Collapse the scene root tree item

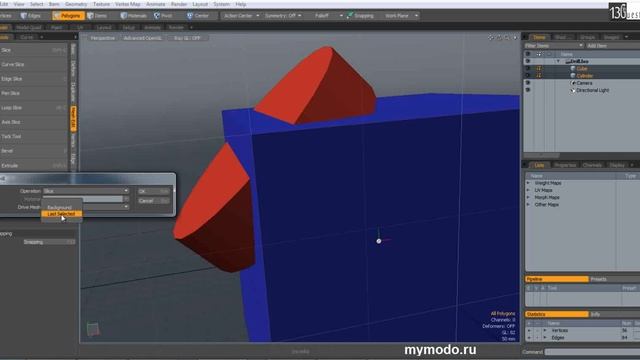point(558,61)
